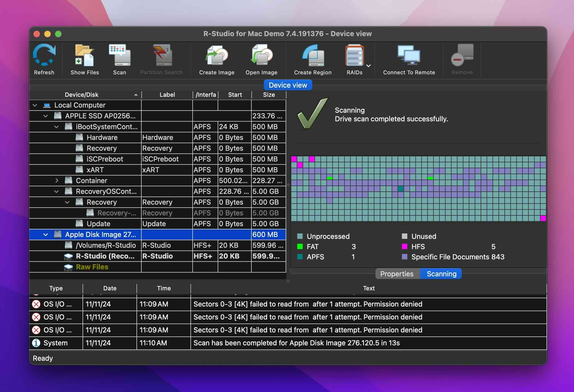Switch to the Properties tab
The width and height of the screenshot is (574, 392).
tap(397, 274)
